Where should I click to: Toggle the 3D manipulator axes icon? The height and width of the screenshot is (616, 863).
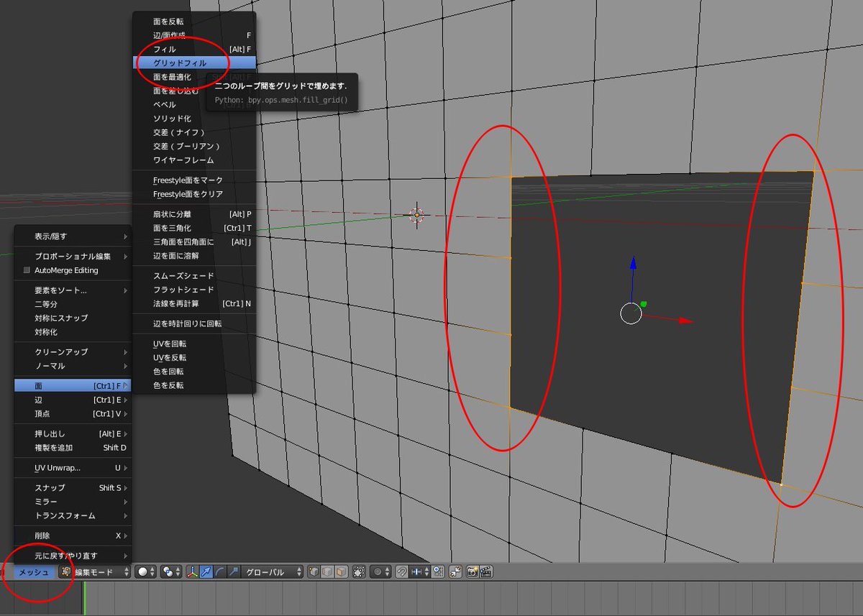pos(193,572)
